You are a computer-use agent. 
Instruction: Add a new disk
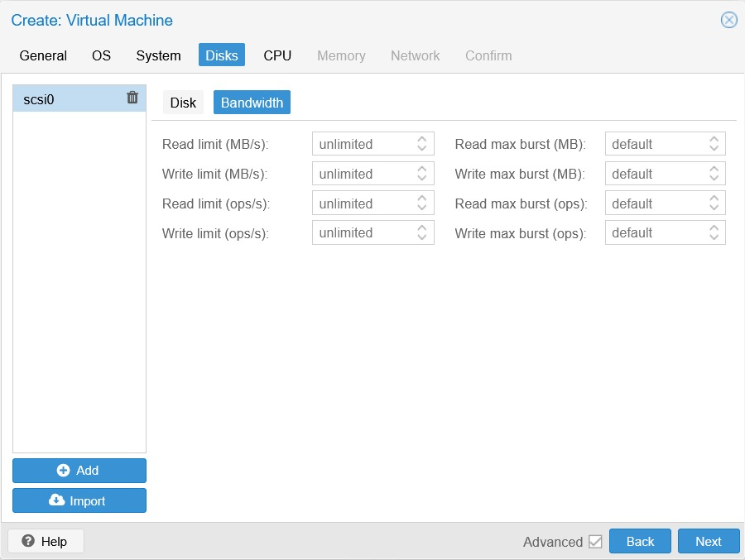coord(79,470)
